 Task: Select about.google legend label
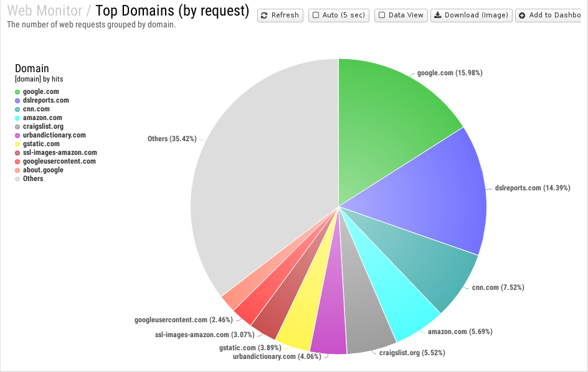tap(43, 170)
